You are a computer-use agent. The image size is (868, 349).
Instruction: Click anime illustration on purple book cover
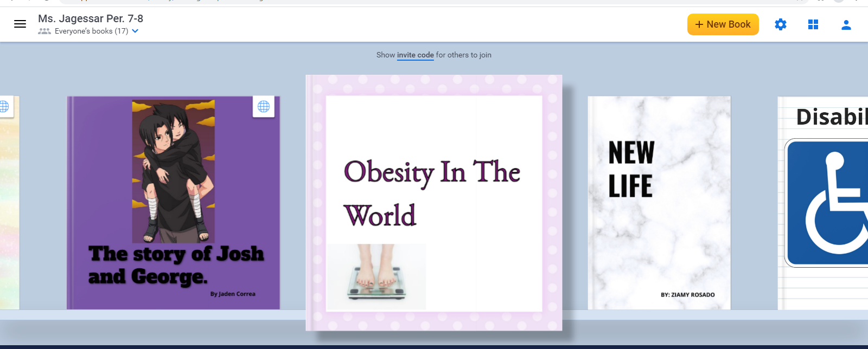pyautogui.click(x=173, y=171)
